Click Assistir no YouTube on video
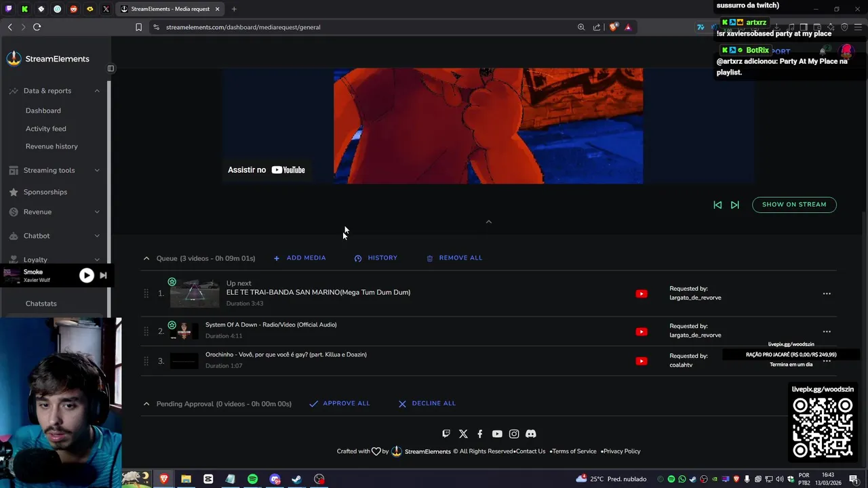Viewport: 868px width, 488px height. pos(267,170)
